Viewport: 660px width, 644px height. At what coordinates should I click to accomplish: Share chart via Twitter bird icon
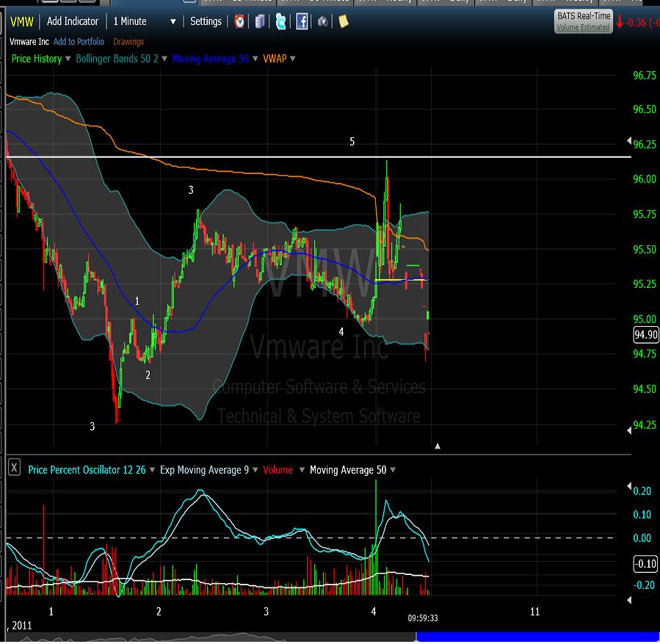coord(281,22)
